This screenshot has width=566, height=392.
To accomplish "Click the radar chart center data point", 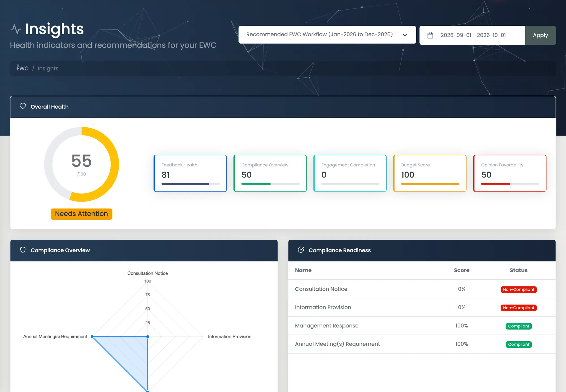I will tap(148, 337).
